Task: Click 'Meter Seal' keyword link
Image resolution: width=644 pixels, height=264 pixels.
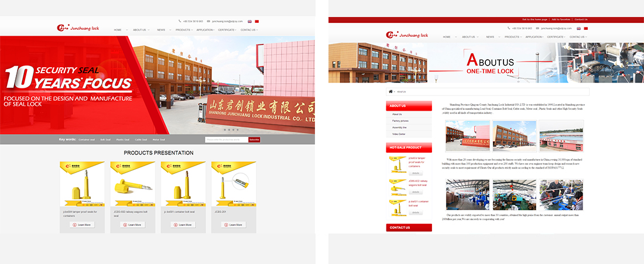Action: (159, 139)
